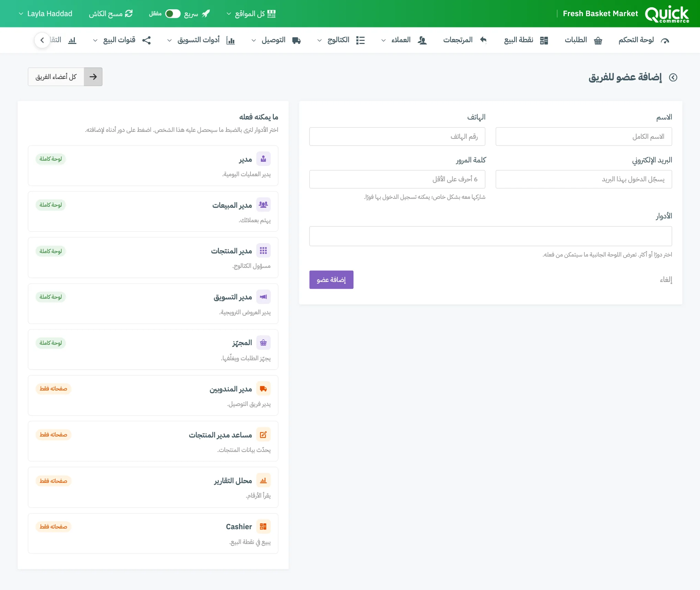Toggle the fast mode switch
Viewport: 700px width, 590px height.
(173, 14)
